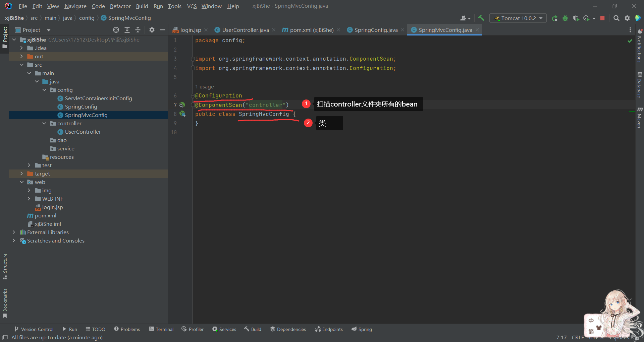Close the SpringMvcConfig.java tab
The height and width of the screenshot is (342, 644).
coord(477,30)
